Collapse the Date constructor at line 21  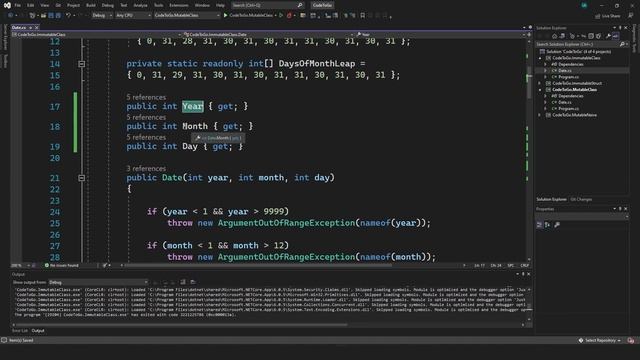(x=82, y=178)
